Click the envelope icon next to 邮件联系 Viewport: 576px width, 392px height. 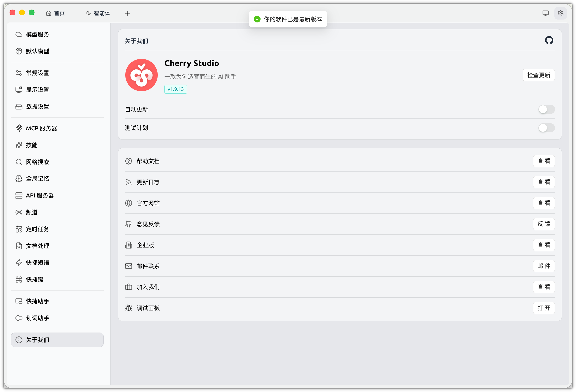click(x=128, y=266)
